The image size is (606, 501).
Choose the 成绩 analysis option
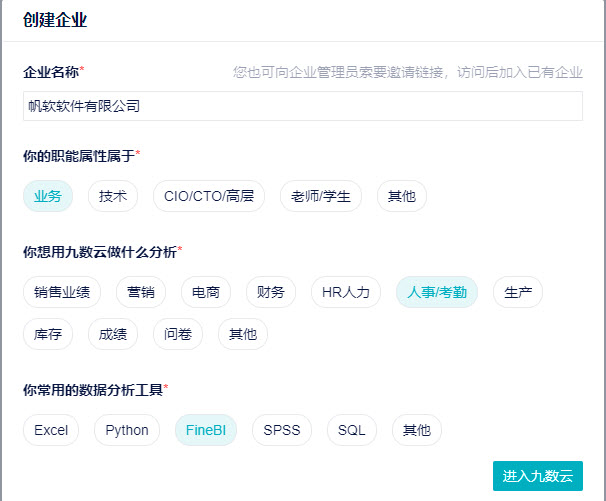tap(113, 334)
